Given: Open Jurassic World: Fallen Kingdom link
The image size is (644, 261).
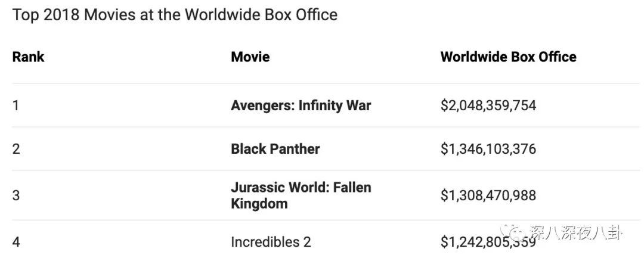Looking at the screenshot, I should [x=301, y=188].
